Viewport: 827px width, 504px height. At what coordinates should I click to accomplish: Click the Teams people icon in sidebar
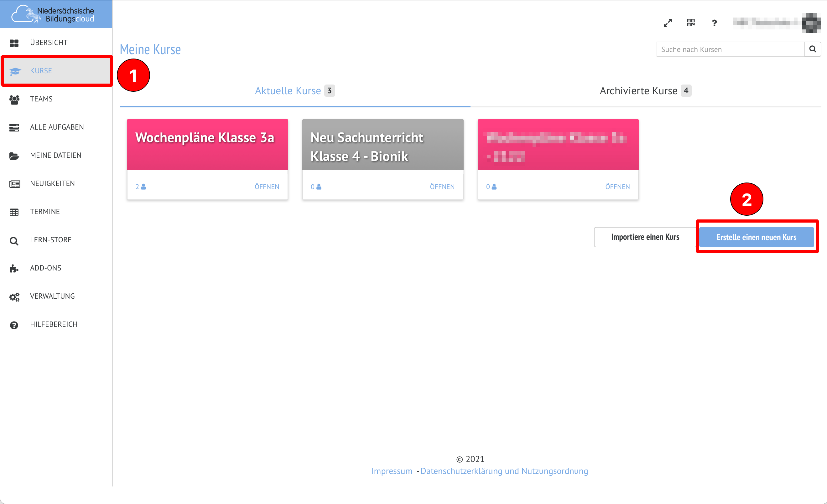tap(14, 99)
